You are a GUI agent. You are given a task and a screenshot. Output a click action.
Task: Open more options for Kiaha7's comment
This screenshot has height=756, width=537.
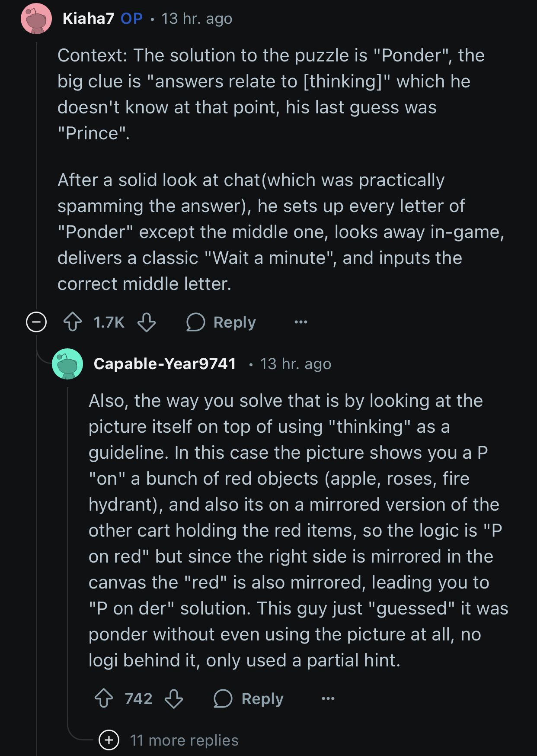coord(301,322)
